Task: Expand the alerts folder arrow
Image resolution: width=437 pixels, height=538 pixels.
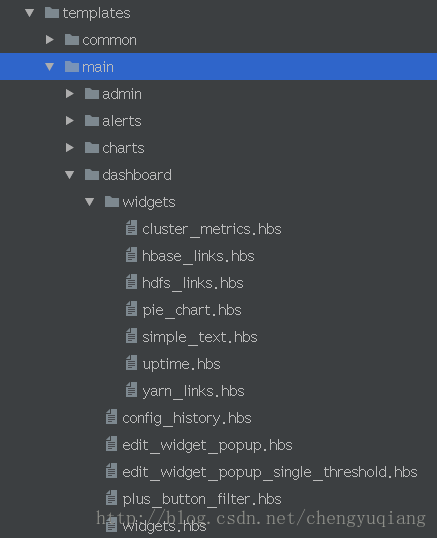Action: click(x=70, y=120)
